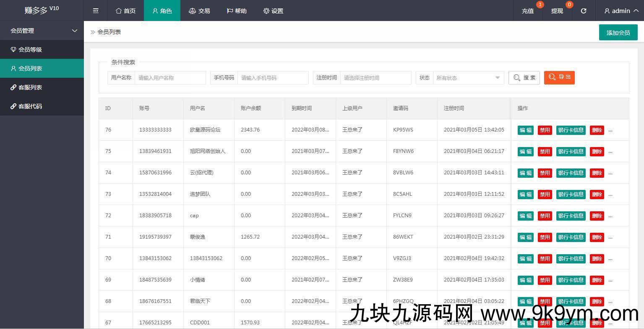Viewport: 644px width, 329px height.
Task: Click the refresh icon in top bar
Action: point(583,11)
